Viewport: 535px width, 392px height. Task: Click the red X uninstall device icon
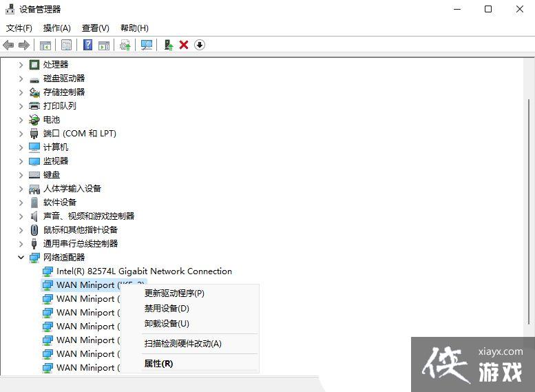click(184, 45)
